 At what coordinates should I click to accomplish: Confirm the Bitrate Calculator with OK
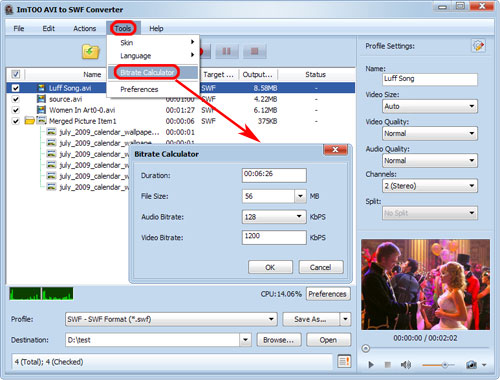[x=270, y=267]
